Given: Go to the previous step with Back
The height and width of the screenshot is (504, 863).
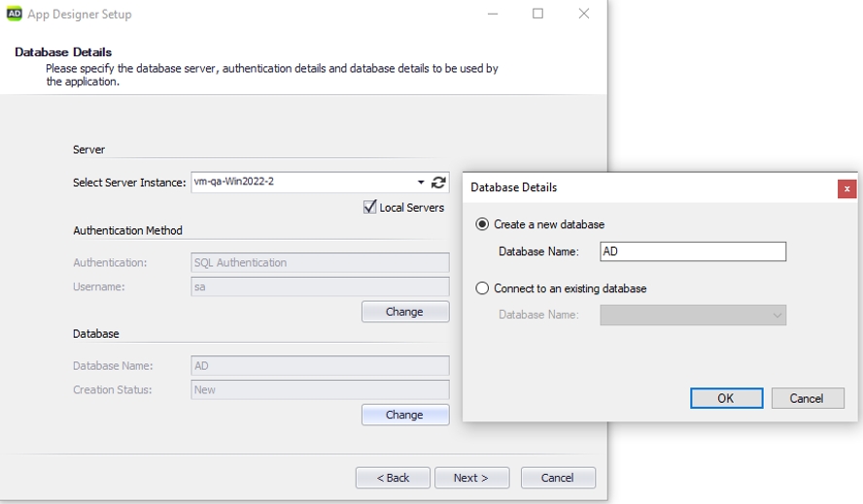Looking at the screenshot, I should point(393,478).
